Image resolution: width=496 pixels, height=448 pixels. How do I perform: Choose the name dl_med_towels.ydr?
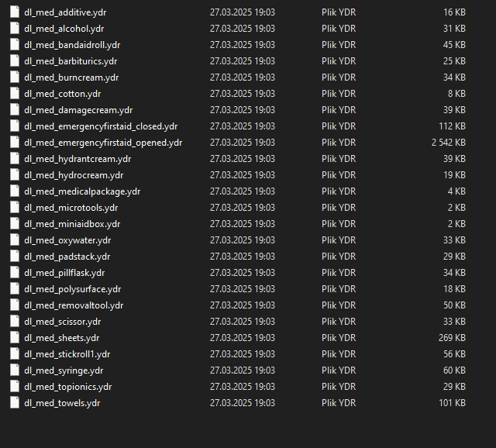point(62,403)
